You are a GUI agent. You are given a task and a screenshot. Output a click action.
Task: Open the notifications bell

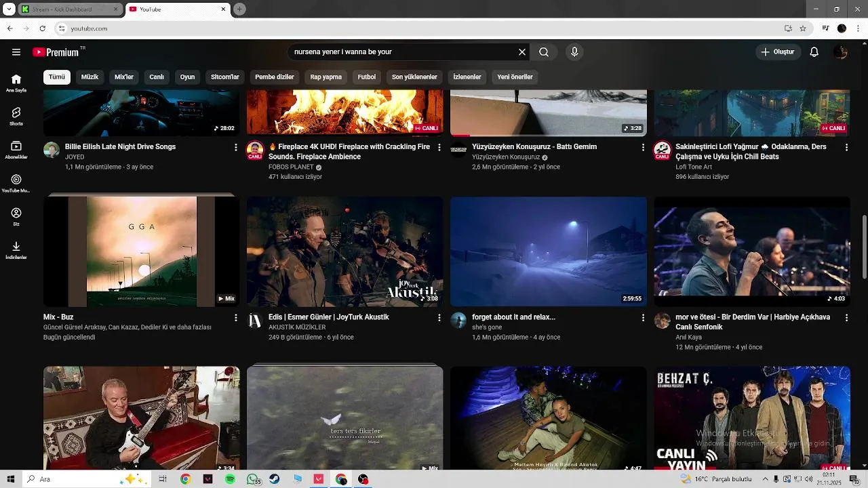coord(814,52)
